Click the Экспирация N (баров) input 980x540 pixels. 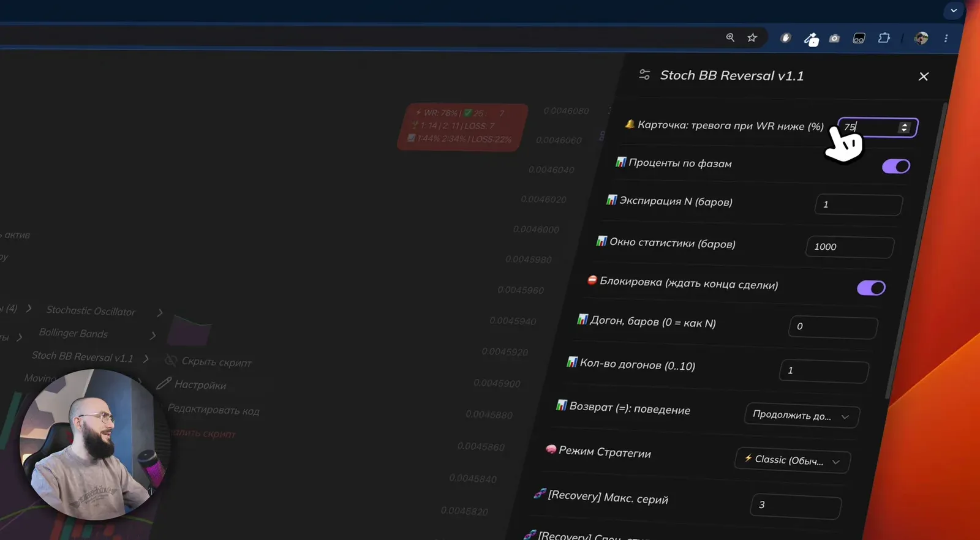pyautogui.click(x=858, y=204)
